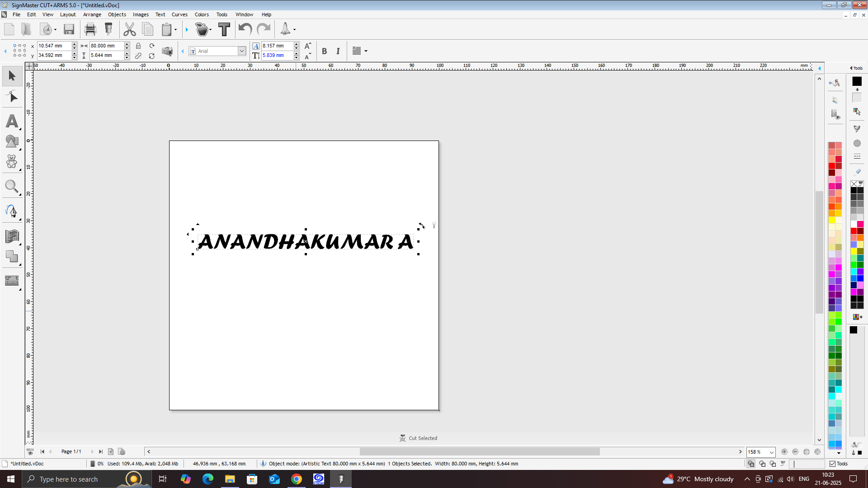The width and height of the screenshot is (868, 488).
Task: Click the Undo arrow icon
Action: (x=245, y=29)
